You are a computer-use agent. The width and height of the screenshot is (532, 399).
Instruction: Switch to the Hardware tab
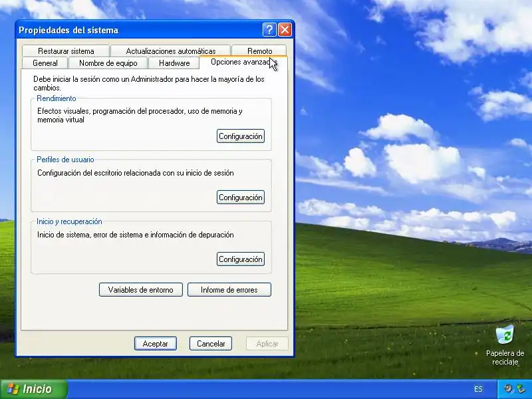coord(174,63)
